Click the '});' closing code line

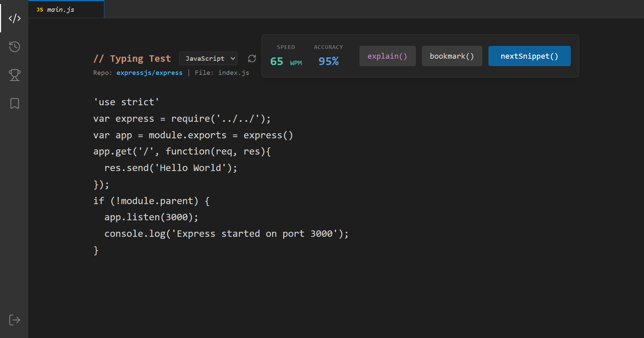(x=101, y=185)
